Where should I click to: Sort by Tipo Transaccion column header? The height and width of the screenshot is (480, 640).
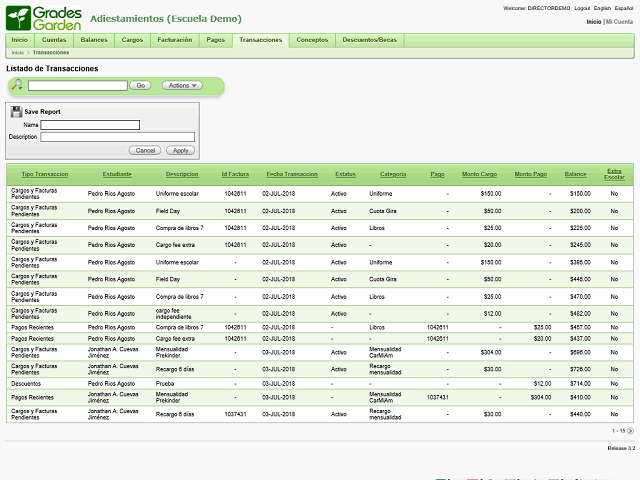[x=45, y=174]
